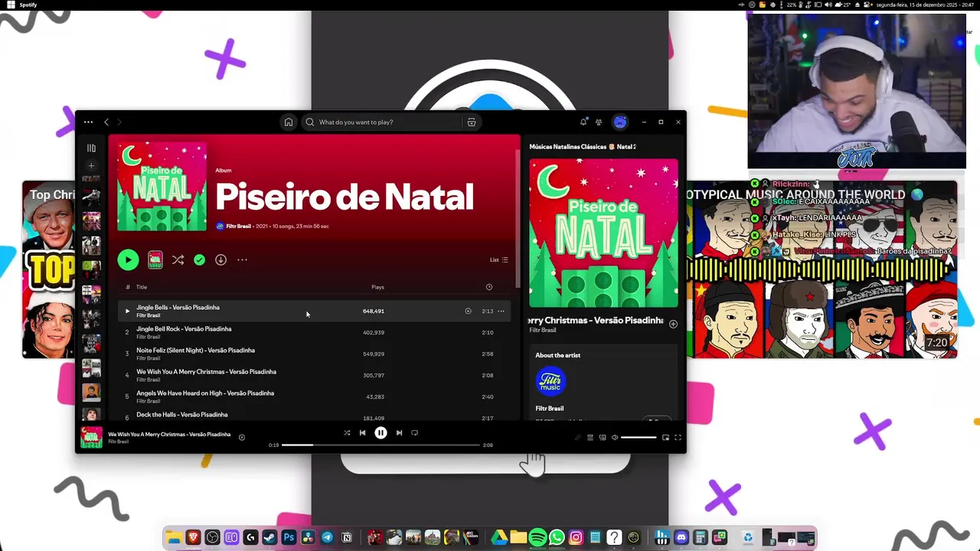
Task: Open the mini player icon
Action: 665,438
